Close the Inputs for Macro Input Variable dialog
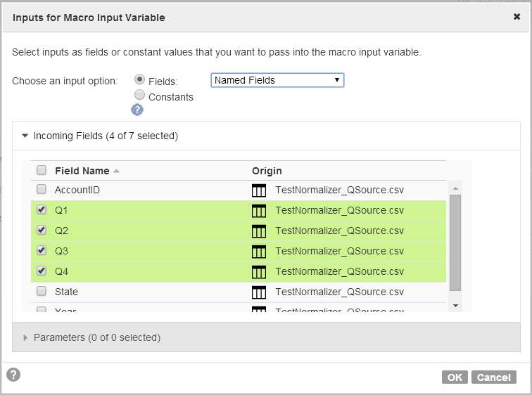Viewport: 532px width, 395px height. [517, 17]
